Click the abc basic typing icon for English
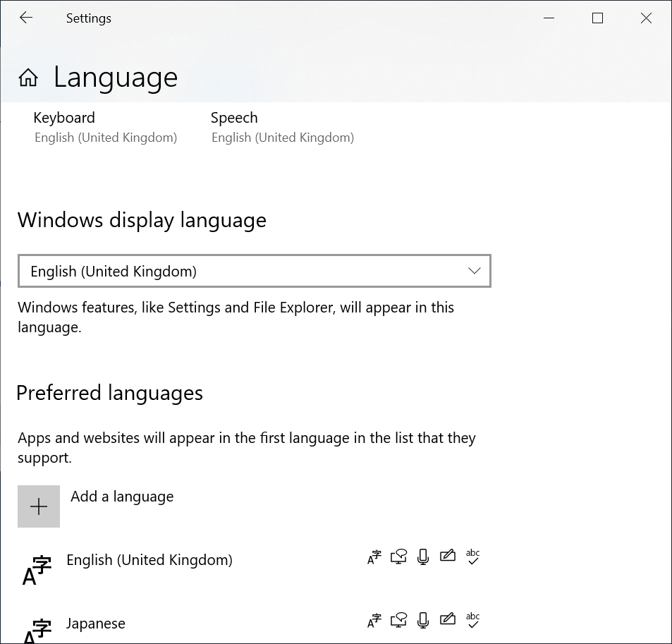This screenshot has height=644, width=672. click(472, 557)
